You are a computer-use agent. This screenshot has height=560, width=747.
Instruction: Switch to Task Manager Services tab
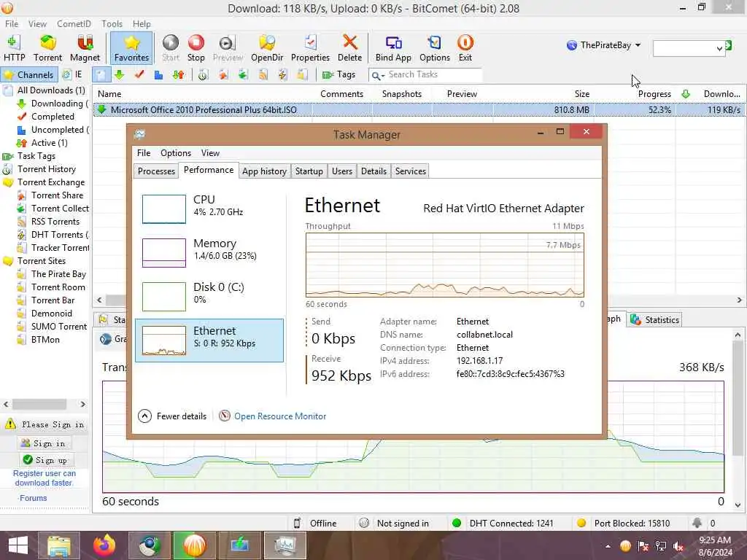[x=410, y=171]
